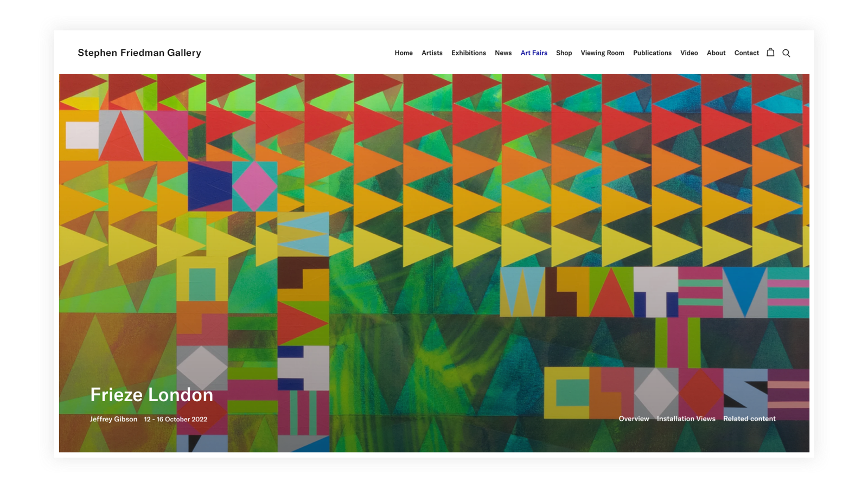Image resolution: width=868 pixels, height=488 pixels.
Task: View Related content link
Action: coord(749,419)
